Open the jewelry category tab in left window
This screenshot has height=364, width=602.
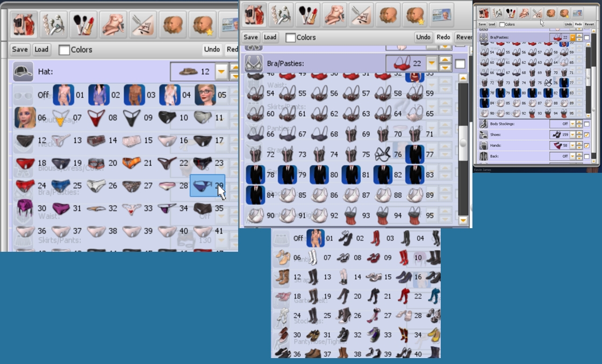[53, 24]
